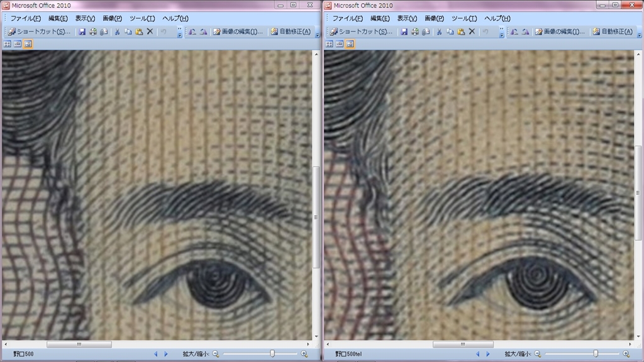The height and width of the screenshot is (362, 644).
Task: Save picture with floppy icon, right window
Action: (x=404, y=31)
